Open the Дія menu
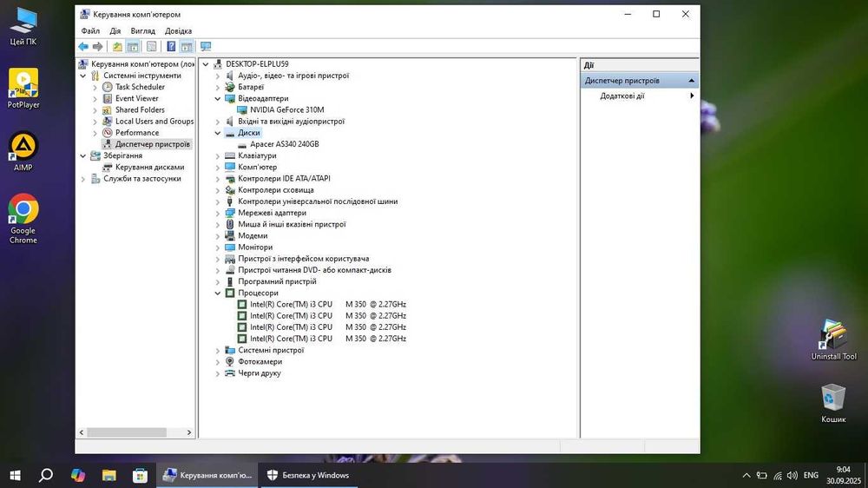This screenshot has width=868, height=488. point(115,31)
